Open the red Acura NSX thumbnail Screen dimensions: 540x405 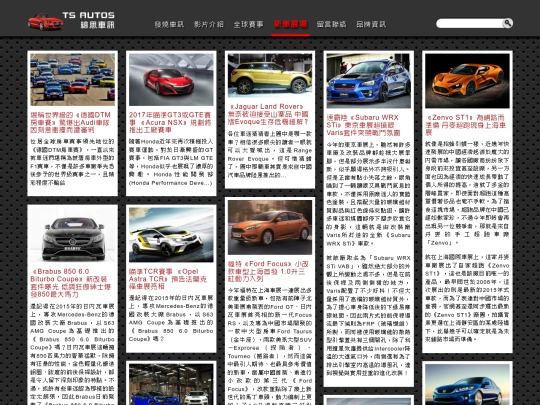tap(171, 80)
